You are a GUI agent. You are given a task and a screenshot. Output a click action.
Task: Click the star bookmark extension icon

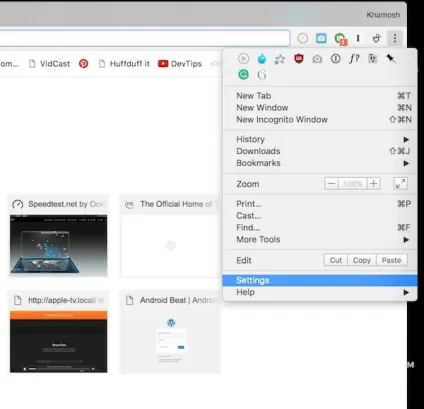coord(280,59)
